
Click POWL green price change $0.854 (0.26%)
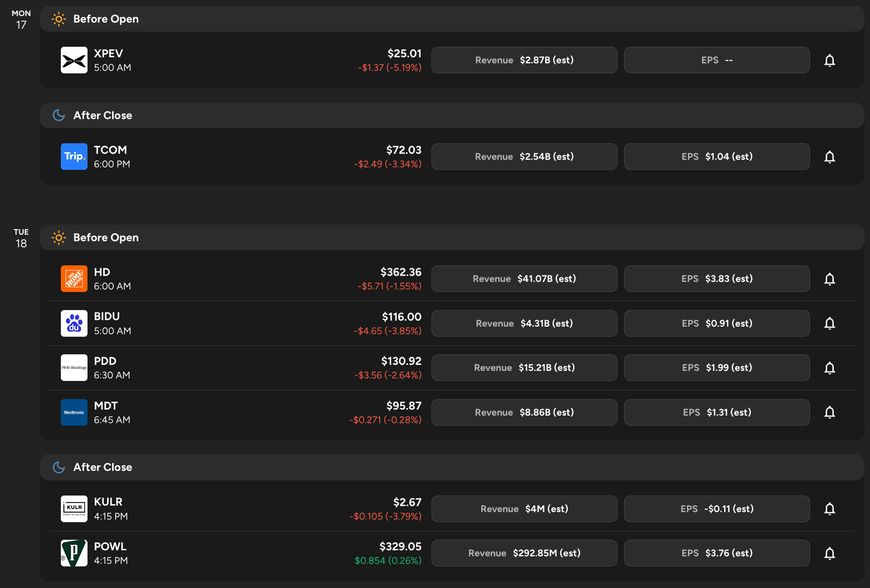click(388, 561)
